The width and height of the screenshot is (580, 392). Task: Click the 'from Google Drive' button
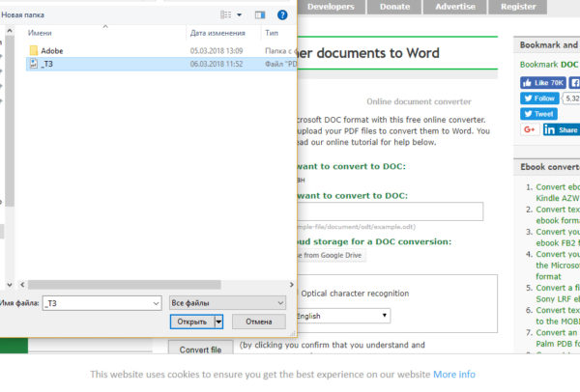coord(332,255)
